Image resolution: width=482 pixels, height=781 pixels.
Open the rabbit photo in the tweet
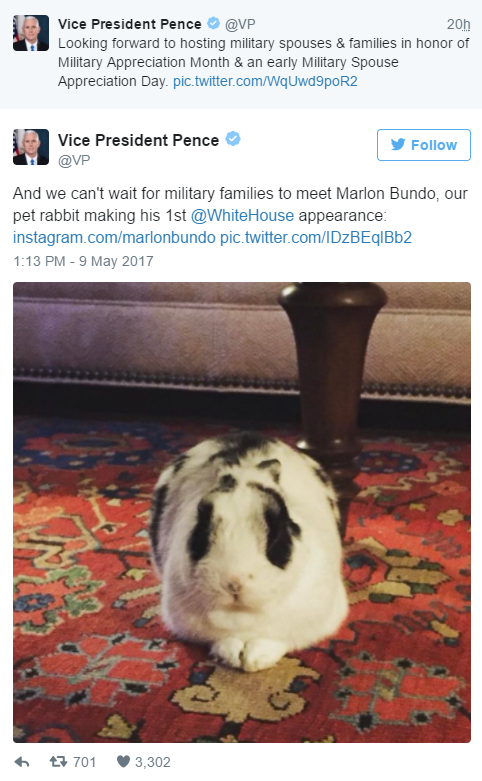(241, 512)
